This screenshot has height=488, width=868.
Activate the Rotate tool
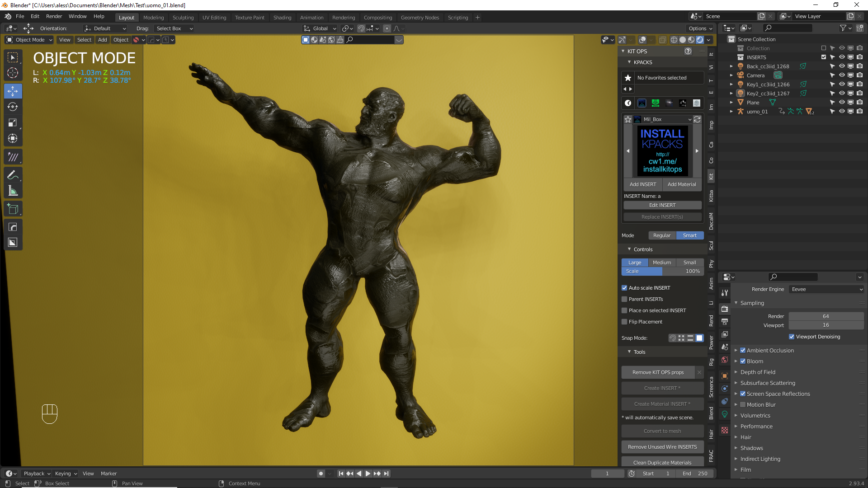pos(13,107)
